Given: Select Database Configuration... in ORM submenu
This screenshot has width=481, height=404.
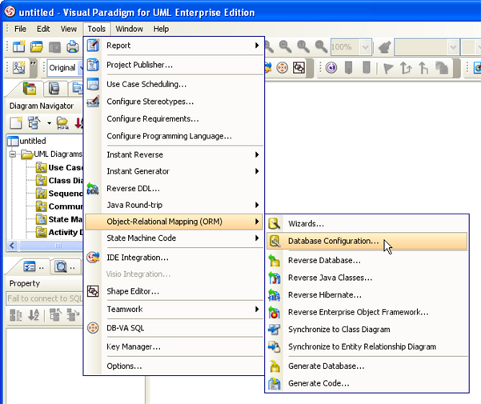Looking at the screenshot, I should coord(367,241).
